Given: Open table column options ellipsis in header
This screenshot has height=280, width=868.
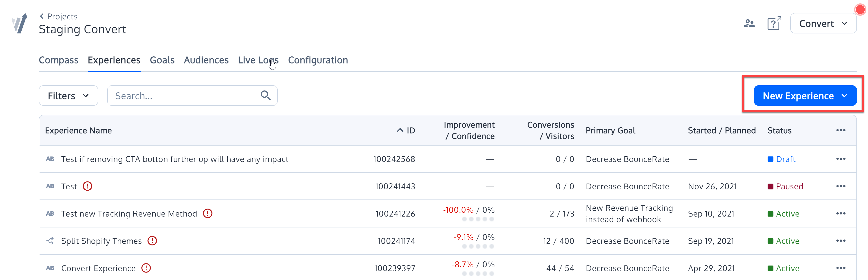Looking at the screenshot, I should [841, 131].
